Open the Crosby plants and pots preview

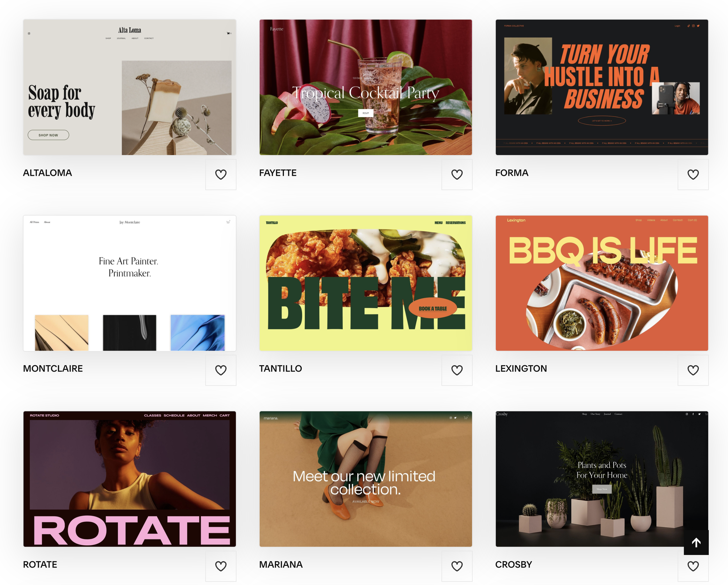602,479
